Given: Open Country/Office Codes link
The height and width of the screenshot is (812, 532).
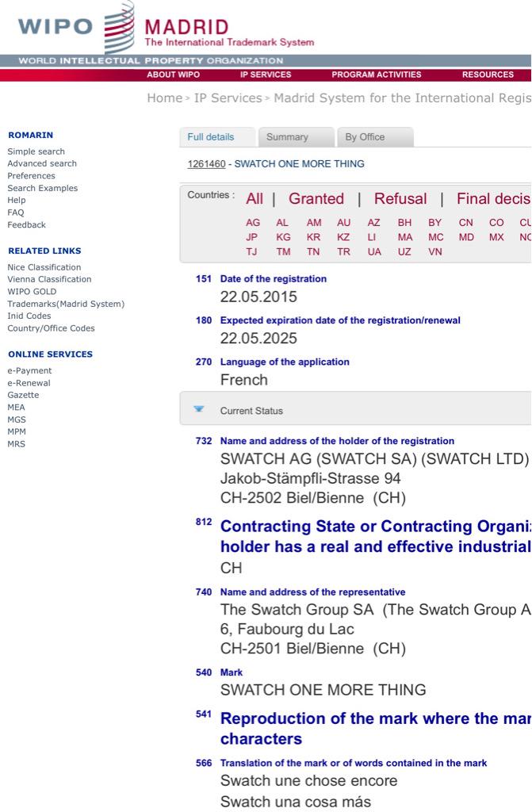Looking at the screenshot, I should [51, 329].
